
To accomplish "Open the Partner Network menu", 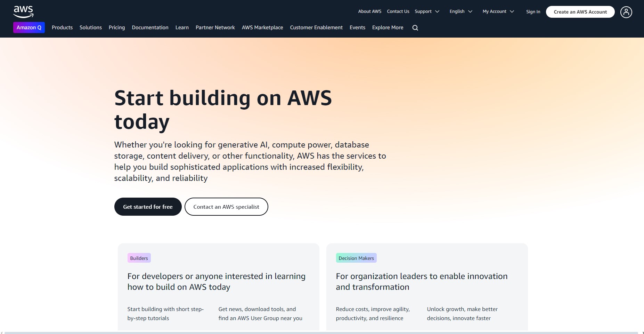I will (215, 27).
